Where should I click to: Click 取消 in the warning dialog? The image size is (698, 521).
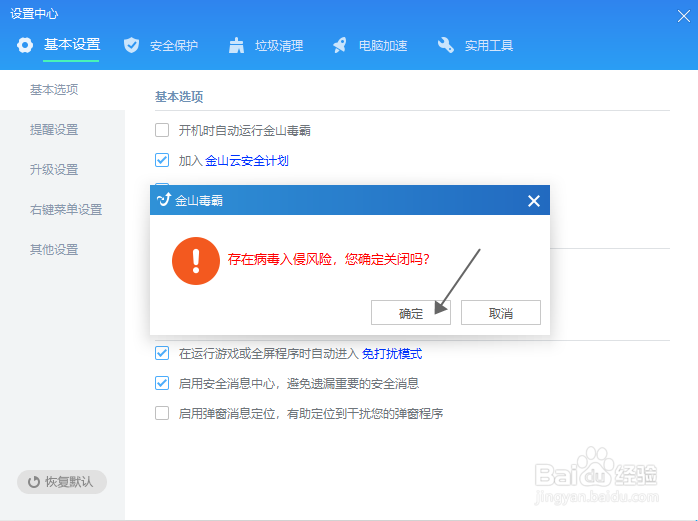[501, 313]
